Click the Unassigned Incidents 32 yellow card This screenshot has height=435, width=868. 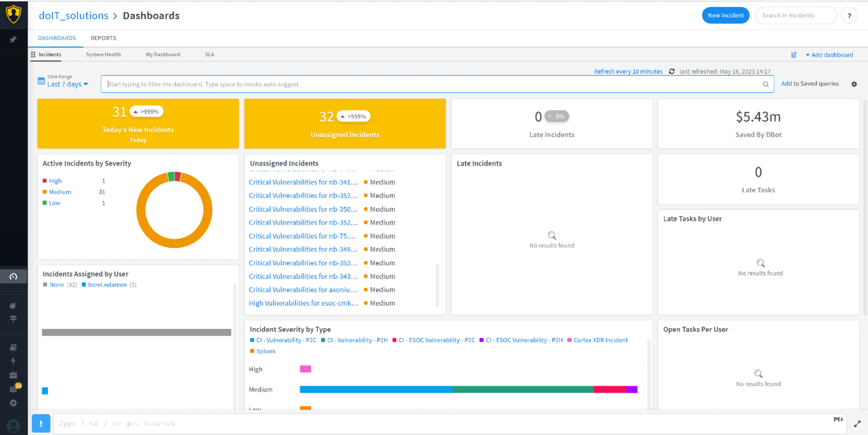345,123
